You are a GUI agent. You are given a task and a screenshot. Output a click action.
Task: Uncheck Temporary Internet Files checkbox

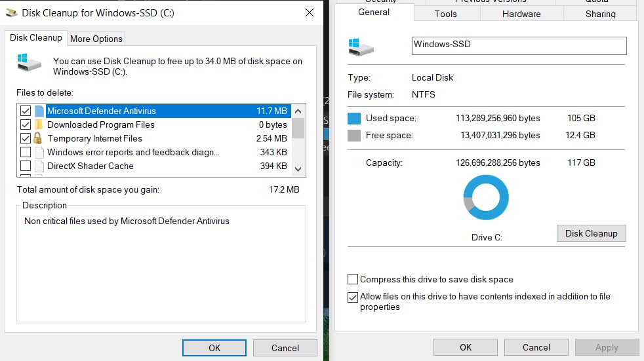26,138
